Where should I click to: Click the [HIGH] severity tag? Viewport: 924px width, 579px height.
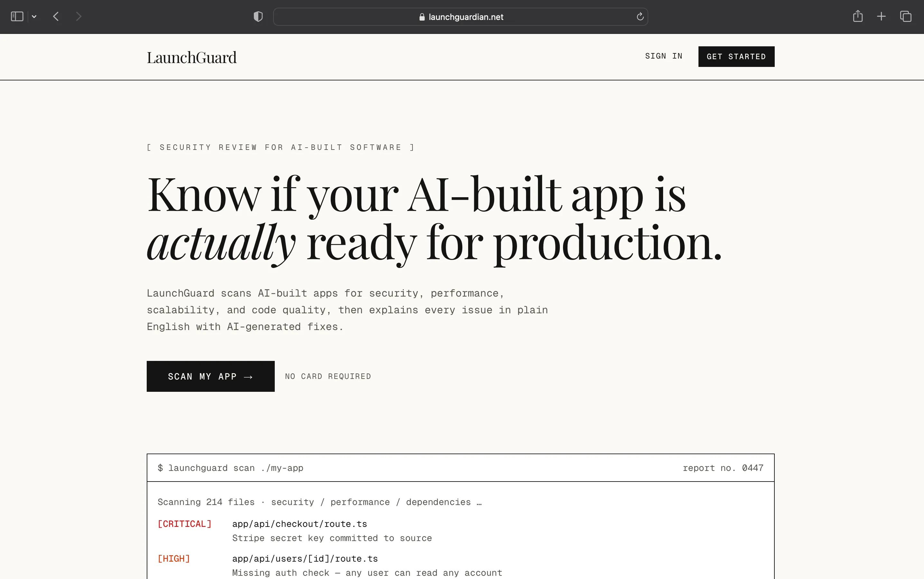(173, 559)
